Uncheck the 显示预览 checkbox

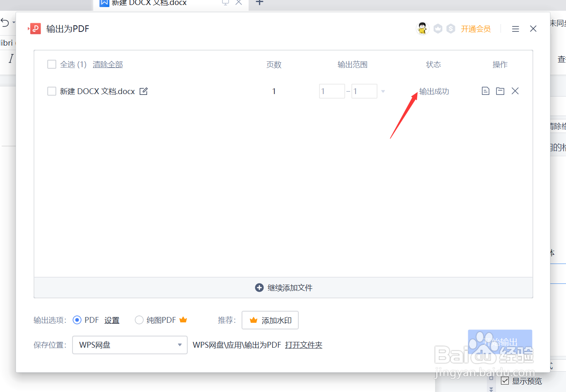[x=505, y=380]
